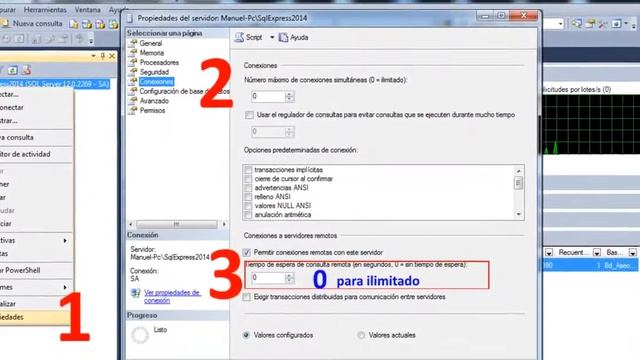Open the Ventana menu
This screenshot has height=360, width=640.
point(87,9)
